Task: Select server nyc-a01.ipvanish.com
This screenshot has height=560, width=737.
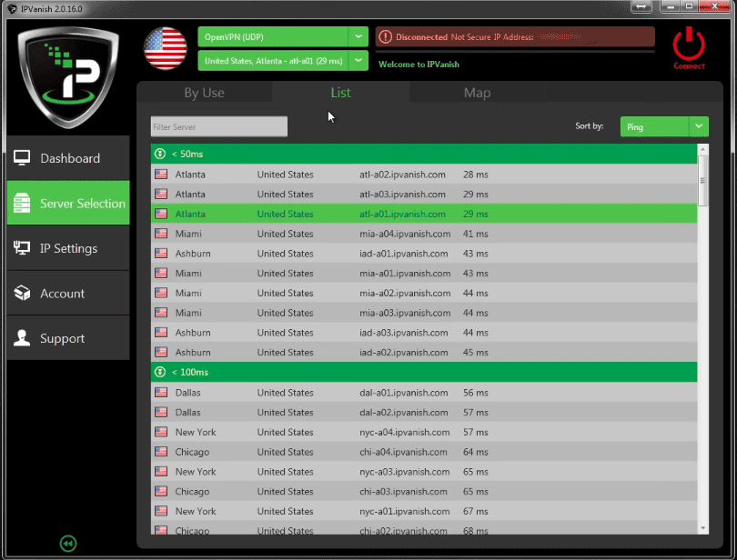Action: 424,511
